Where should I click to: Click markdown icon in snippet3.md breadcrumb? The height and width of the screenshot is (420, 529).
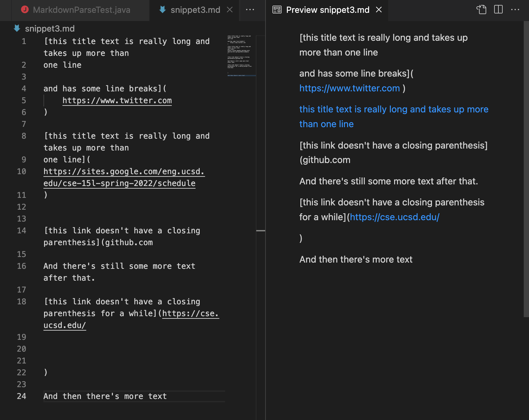point(17,28)
